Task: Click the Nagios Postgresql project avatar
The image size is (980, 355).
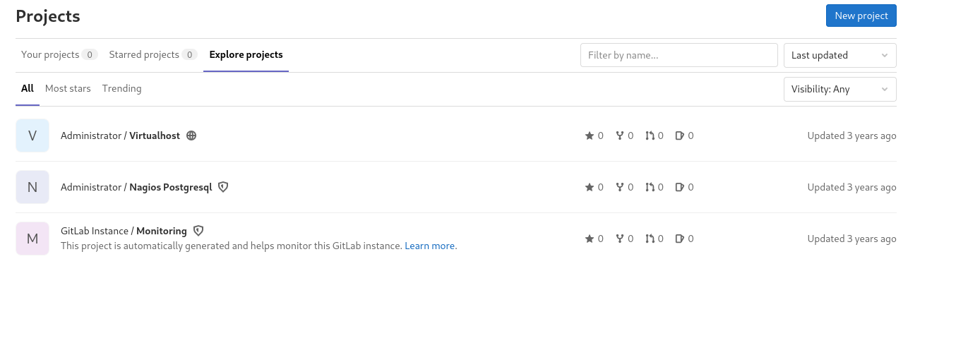Action: (x=32, y=187)
